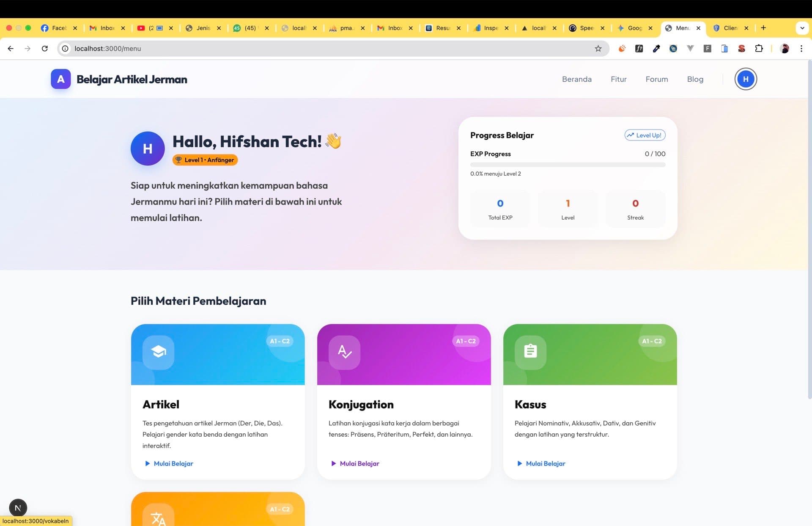Image resolution: width=812 pixels, height=526 pixels.
Task: Open the tab search chevron at top right
Action: [x=802, y=28]
